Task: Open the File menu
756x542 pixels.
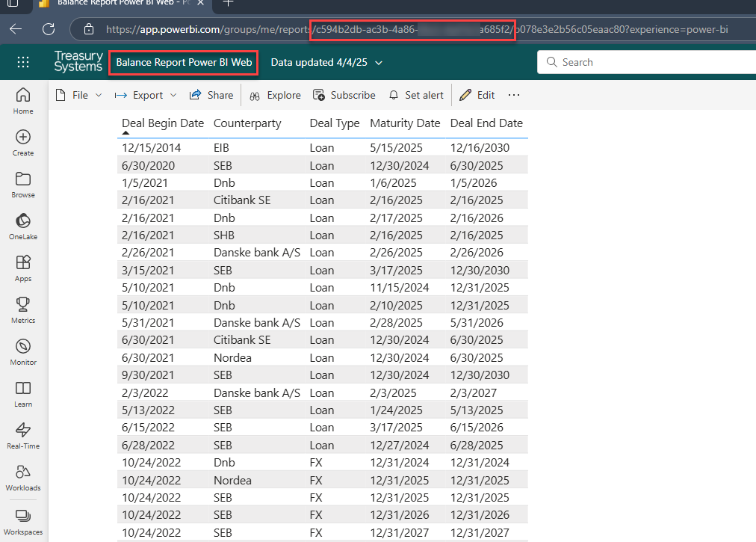Action: pyautogui.click(x=78, y=95)
